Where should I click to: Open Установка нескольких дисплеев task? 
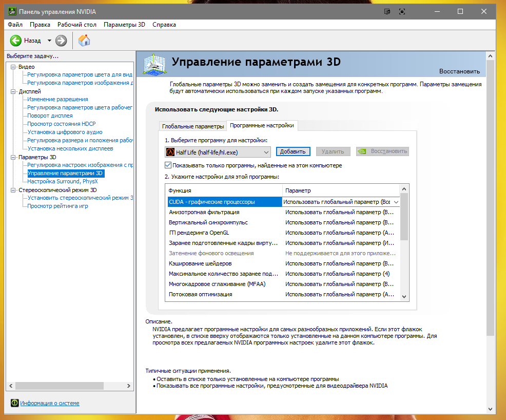click(x=70, y=148)
